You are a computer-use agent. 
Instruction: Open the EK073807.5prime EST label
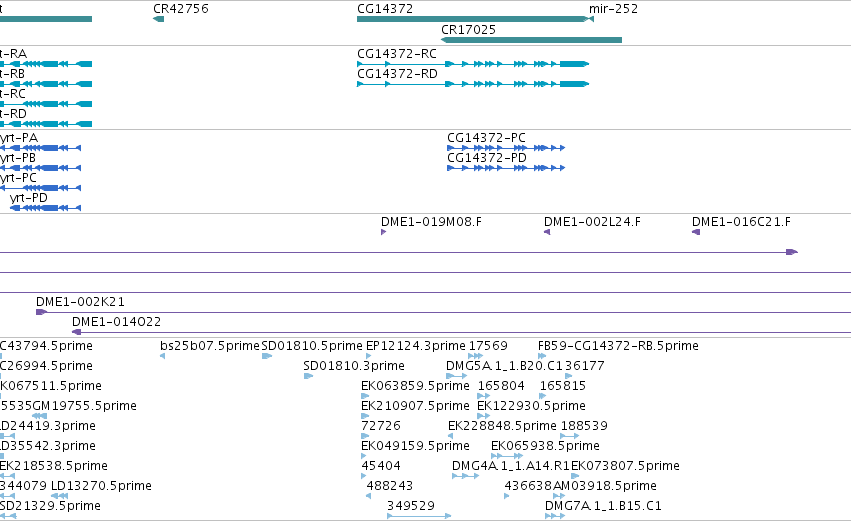pyautogui.click(x=625, y=466)
